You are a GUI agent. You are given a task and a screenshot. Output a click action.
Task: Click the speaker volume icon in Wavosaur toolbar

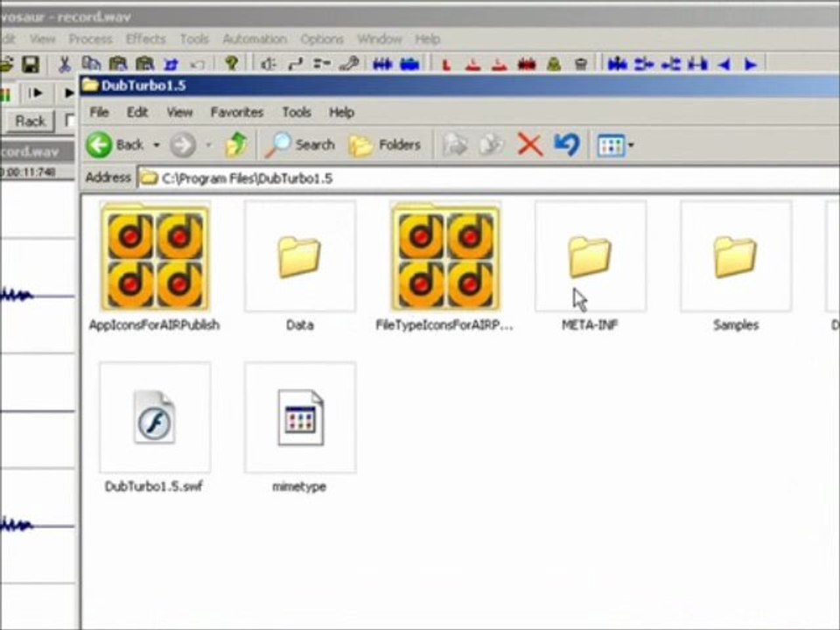coord(269,64)
